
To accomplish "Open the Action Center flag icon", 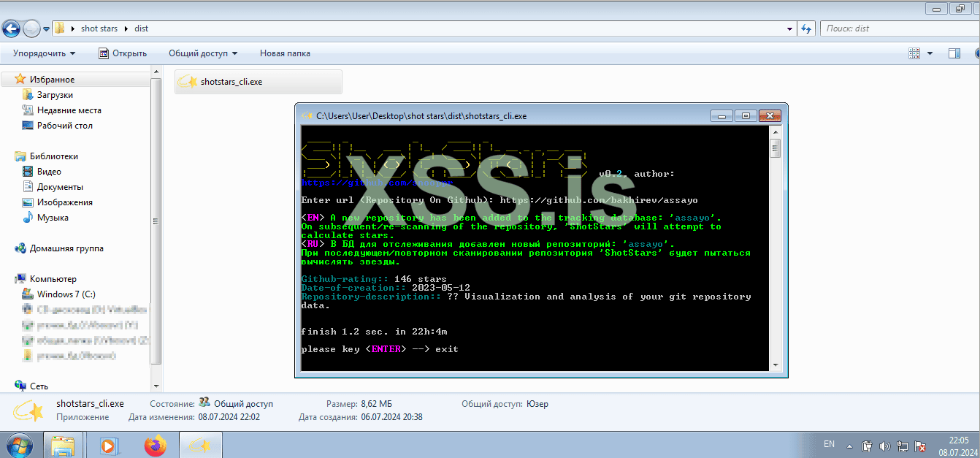I will pos(921,446).
